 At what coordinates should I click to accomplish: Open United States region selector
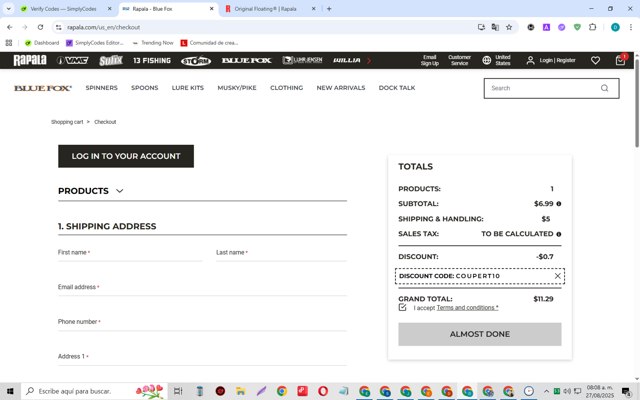[x=497, y=60]
